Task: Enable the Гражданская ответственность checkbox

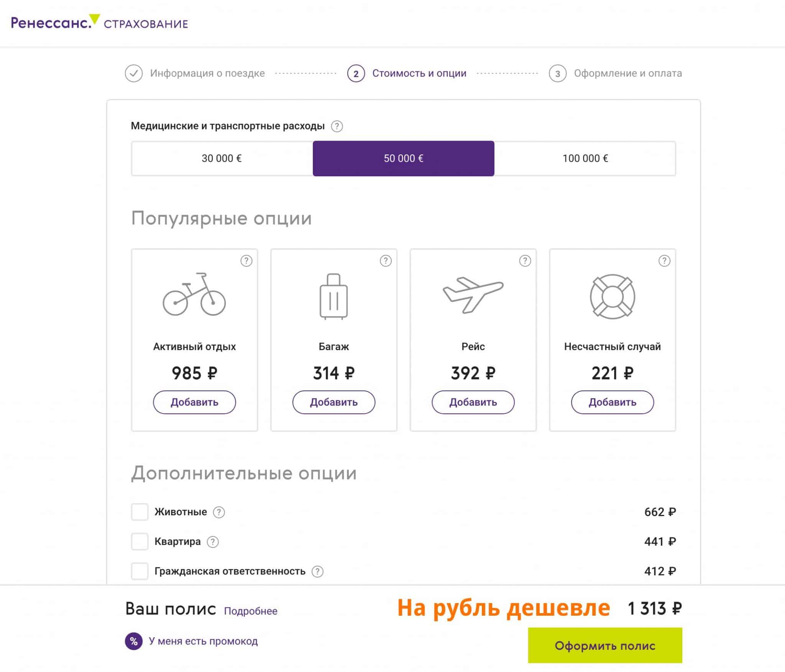Action: [x=140, y=571]
